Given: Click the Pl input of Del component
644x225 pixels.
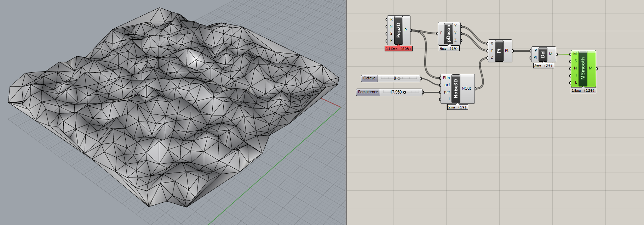Looking at the screenshot, I should click(535, 58).
